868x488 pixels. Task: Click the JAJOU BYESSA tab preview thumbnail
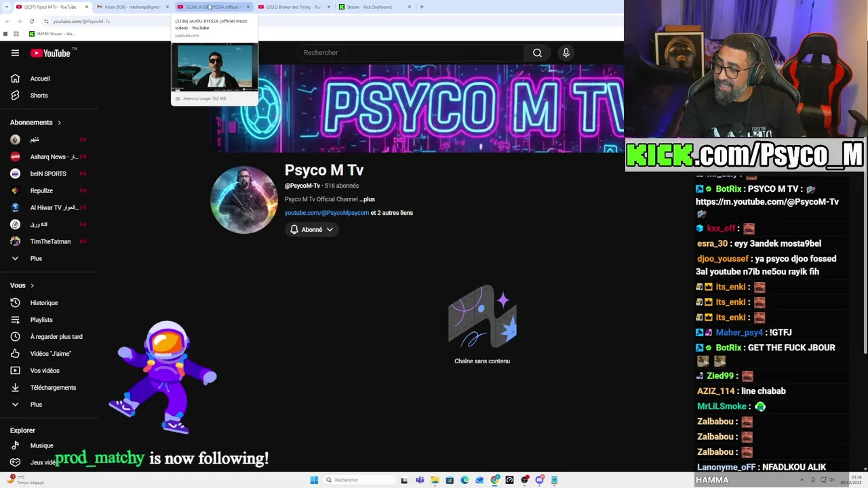[214, 66]
